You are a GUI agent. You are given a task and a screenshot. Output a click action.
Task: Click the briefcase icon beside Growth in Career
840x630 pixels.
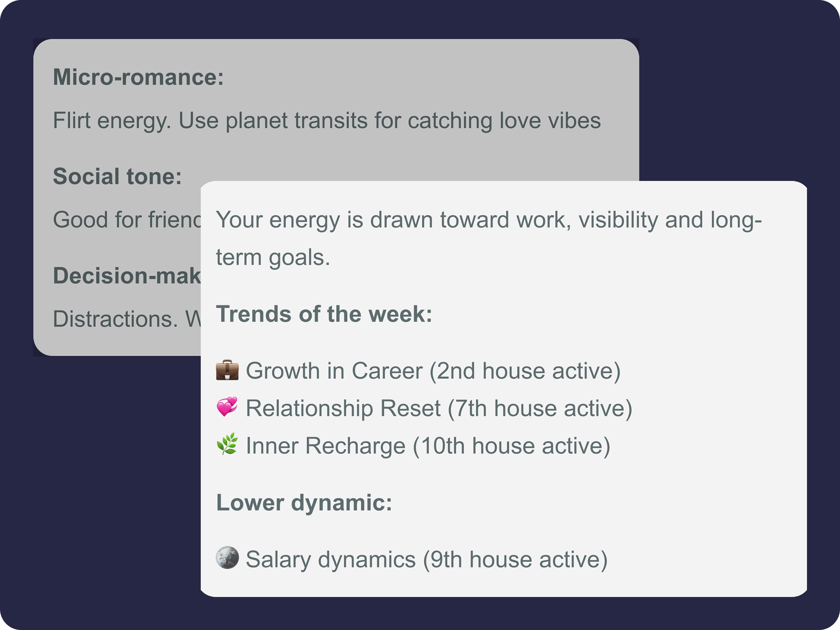pos(227,370)
